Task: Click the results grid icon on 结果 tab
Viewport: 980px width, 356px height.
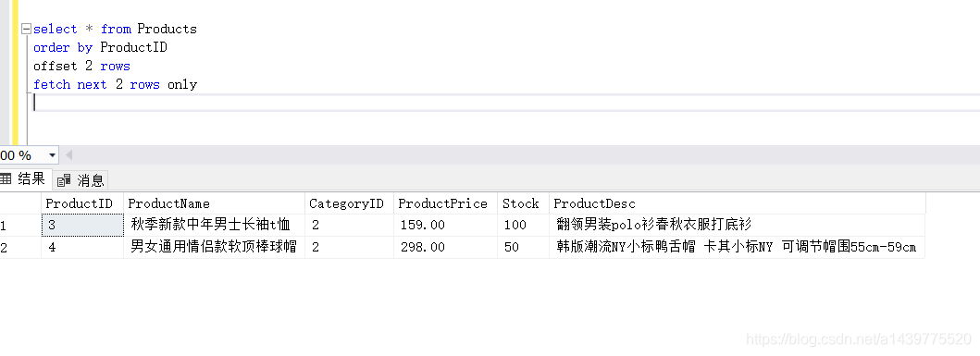Action: [x=6, y=180]
